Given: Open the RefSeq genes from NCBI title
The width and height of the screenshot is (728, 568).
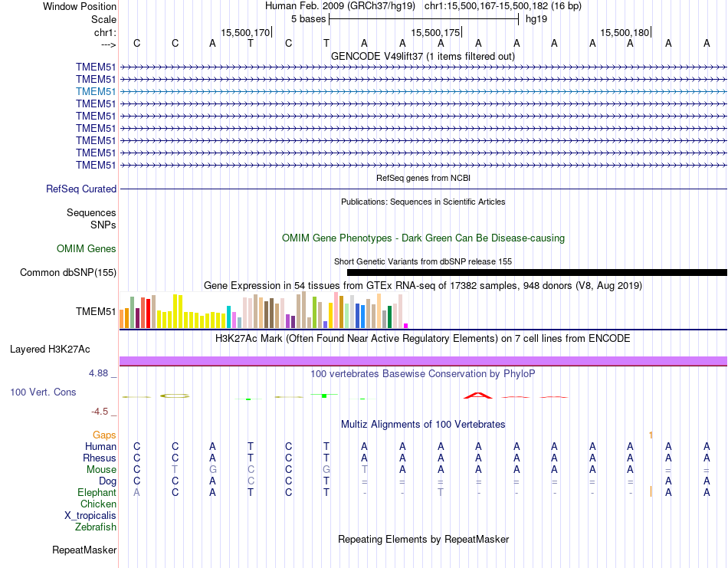Looking at the screenshot, I should 423,178.
